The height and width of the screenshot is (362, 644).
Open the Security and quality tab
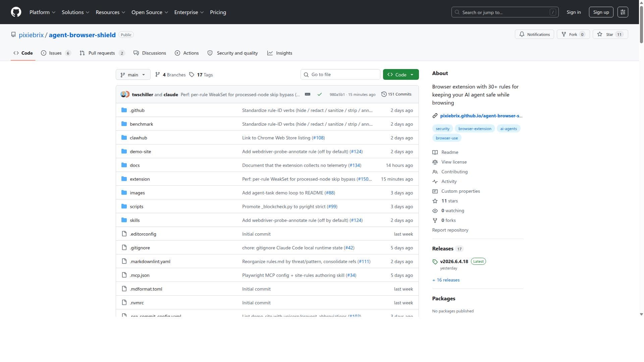[233, 53]
